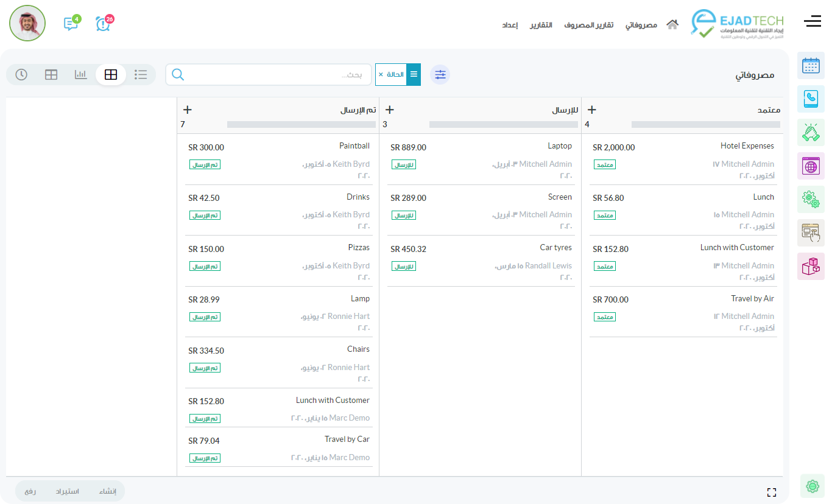This screenshot has height=504, width=832.
Task: Click the للإرسال column progress bar
Action: (x=503, y=125)
